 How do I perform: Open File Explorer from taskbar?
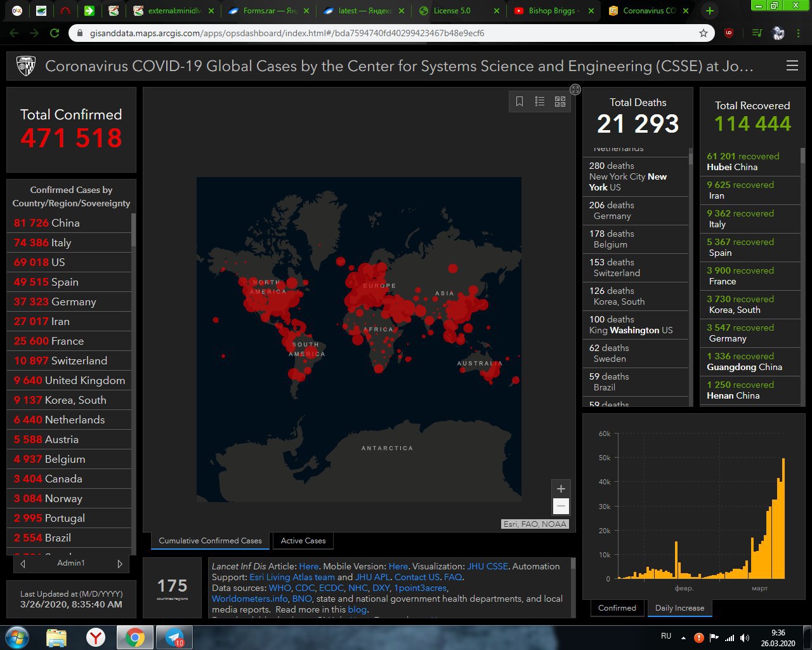click(x=56, y=637)
